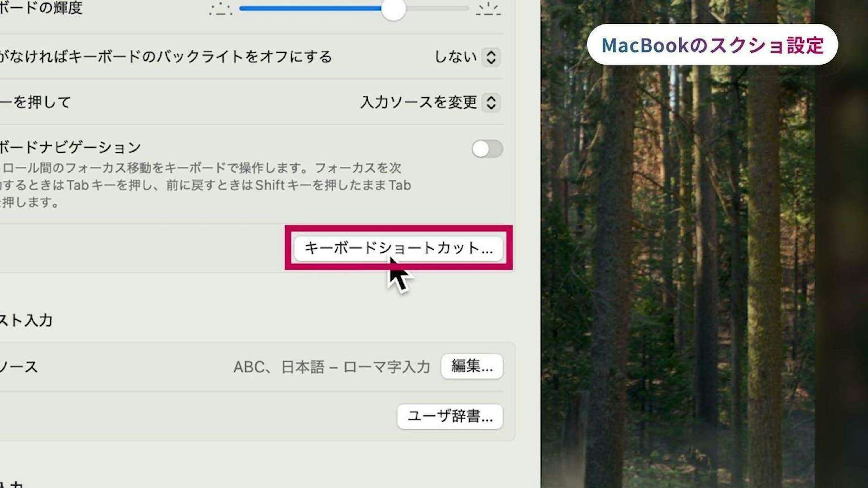Click the high keyboard brightness icon

[488, 9]
